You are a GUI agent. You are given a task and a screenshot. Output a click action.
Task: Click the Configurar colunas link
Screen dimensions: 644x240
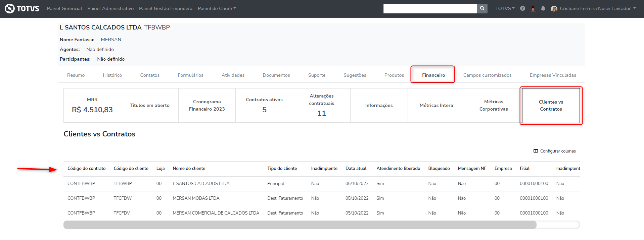tap(555, 151)
